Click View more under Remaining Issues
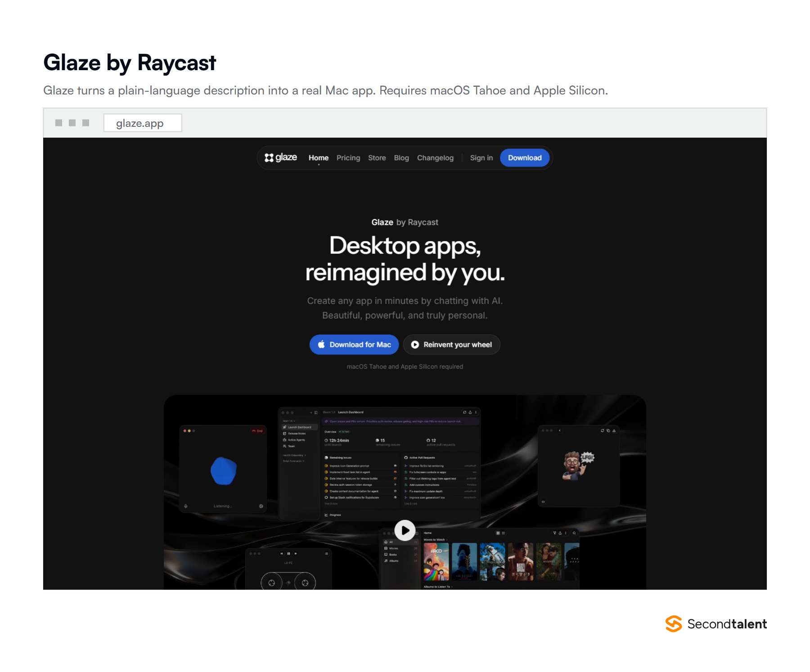This screenshot has height=672, width=810. 331,504
